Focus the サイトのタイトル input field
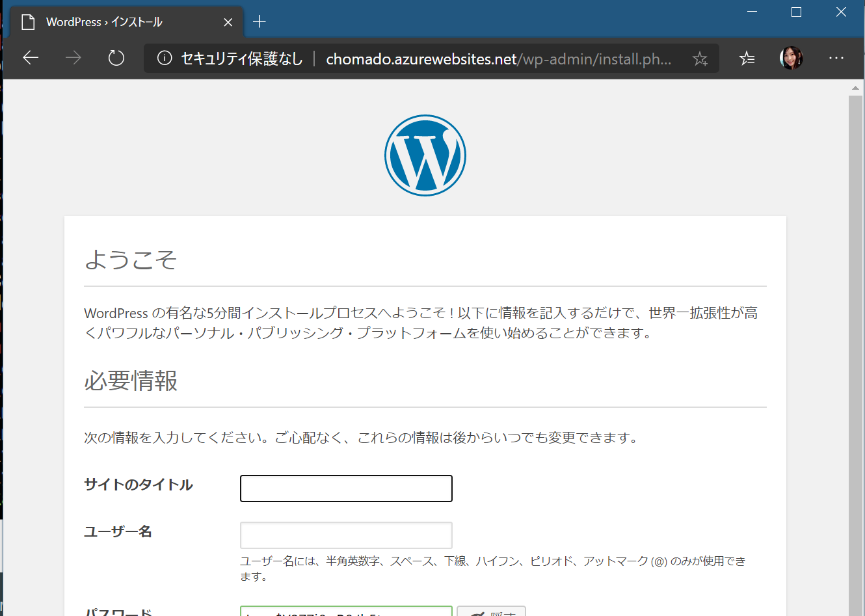 point(346,489)
